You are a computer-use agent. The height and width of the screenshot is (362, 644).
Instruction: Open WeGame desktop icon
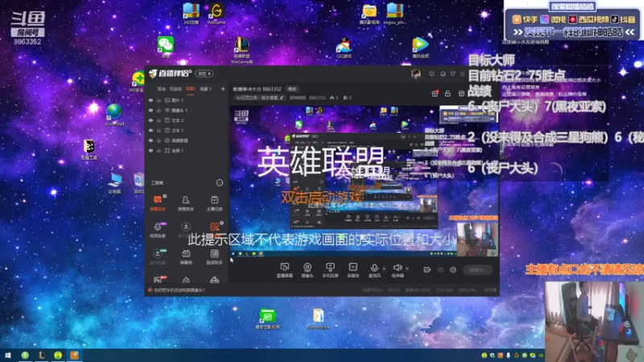(x=216, y=14)
